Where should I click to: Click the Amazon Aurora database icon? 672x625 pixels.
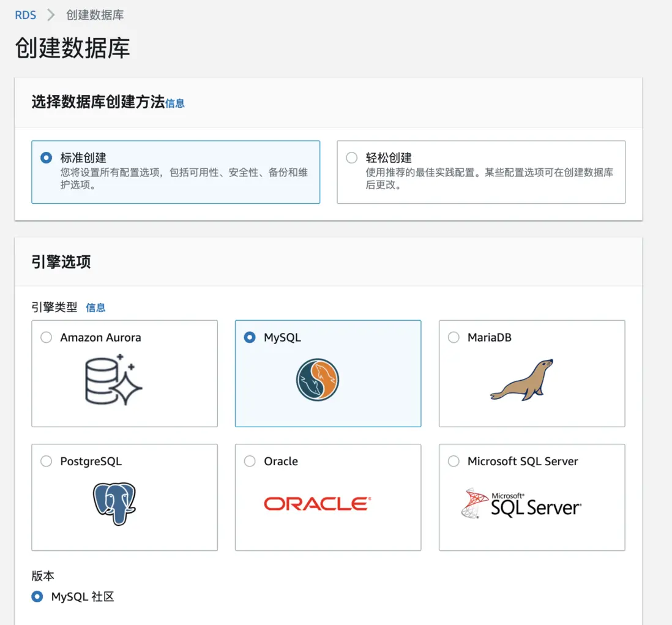114,380
